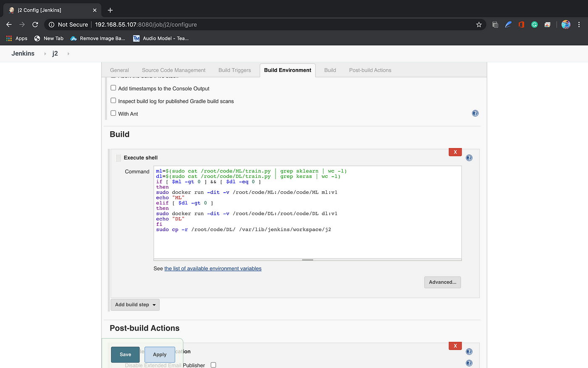Image resolution: width=588 pixels, height=368 pixels.
Task: Click the Not Secure site info icon
Action: tap(52, 24)
